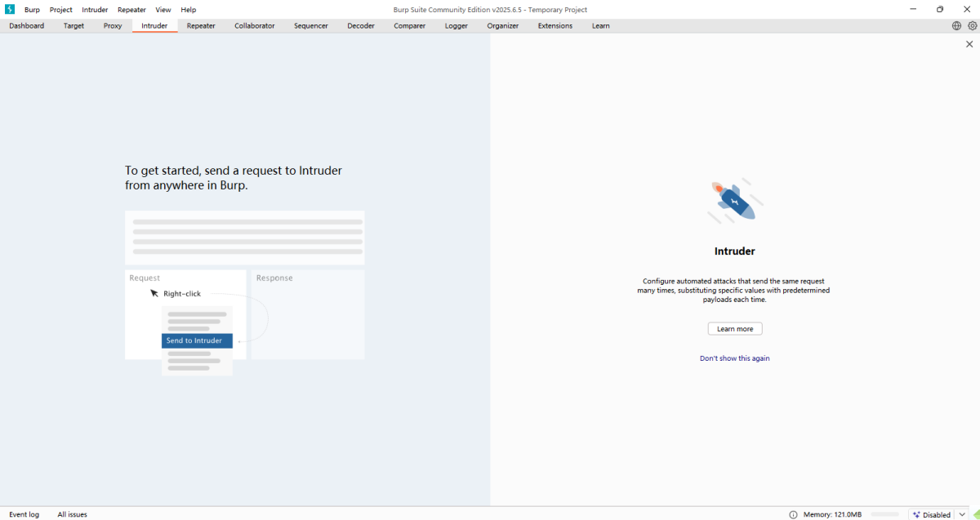980x520 pixels.
Task: Open Burp settings via the gear icon
Action: tap(972, 26)
